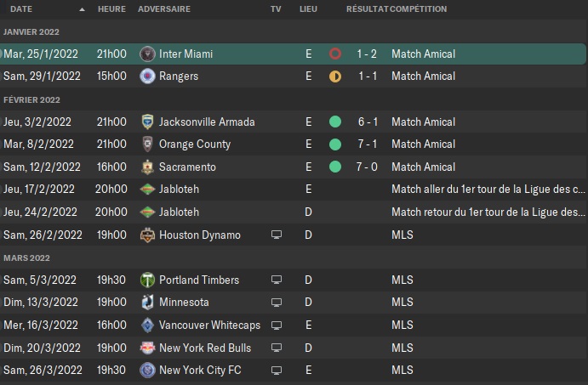
Task: Select the Jabloteh match on 17/2/2022
Action: [x=294, y=190]
